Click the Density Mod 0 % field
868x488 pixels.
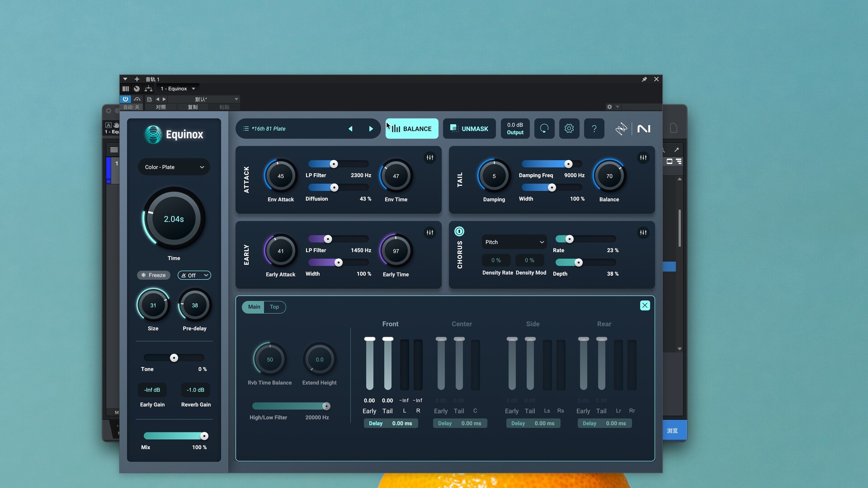(x=530, y=260)
